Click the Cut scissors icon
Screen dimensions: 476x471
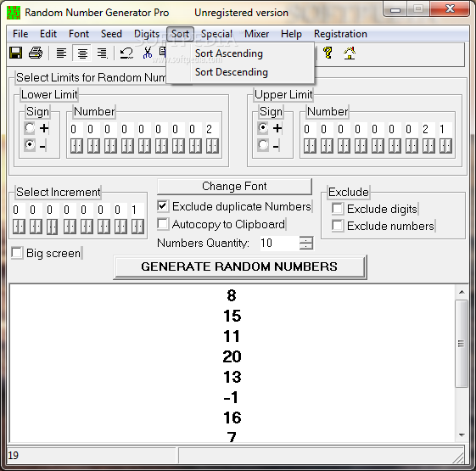click(x=148, y=53)
